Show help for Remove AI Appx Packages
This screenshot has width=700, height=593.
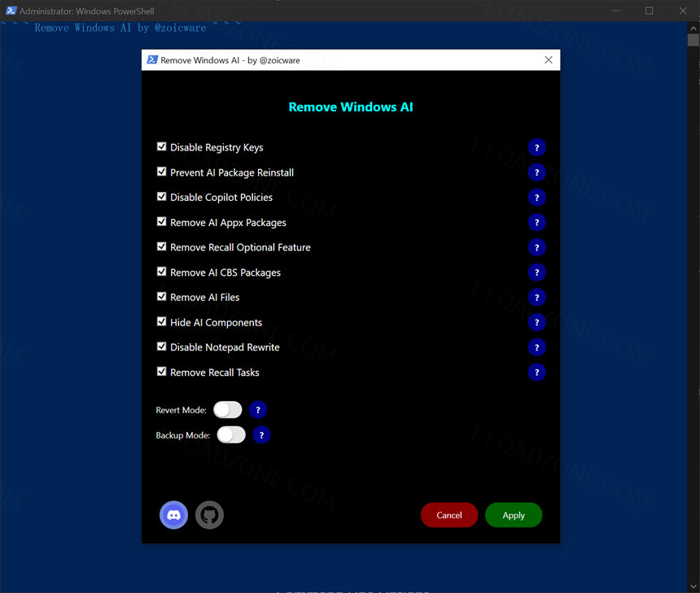pyautogui.click(x=536, y=223)
